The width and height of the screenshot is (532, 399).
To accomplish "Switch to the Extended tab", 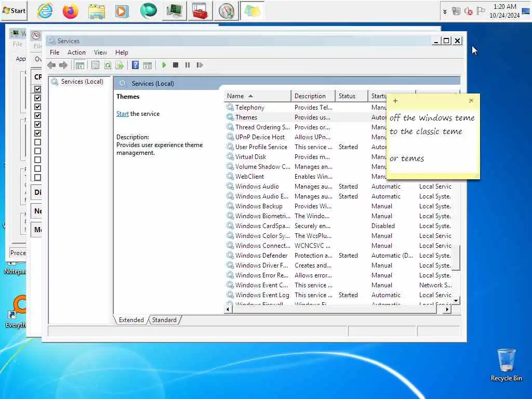I will click(x=131, y=320).
